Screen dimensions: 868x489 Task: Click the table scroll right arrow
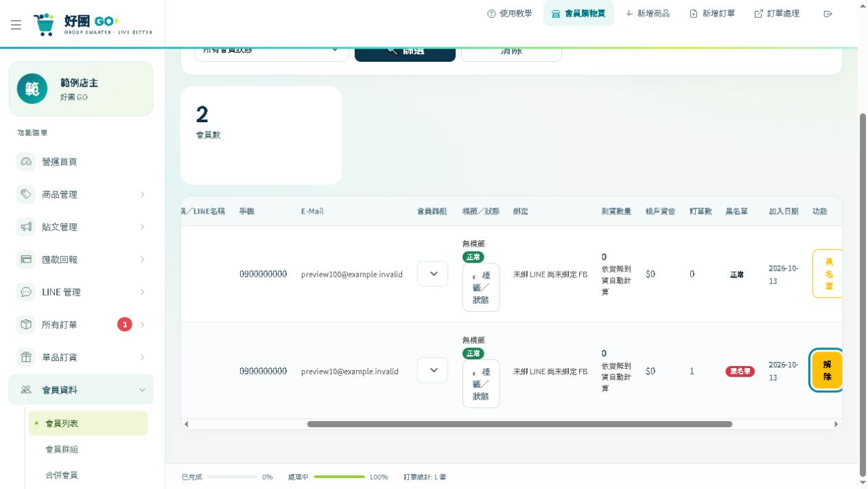[836, 424]
